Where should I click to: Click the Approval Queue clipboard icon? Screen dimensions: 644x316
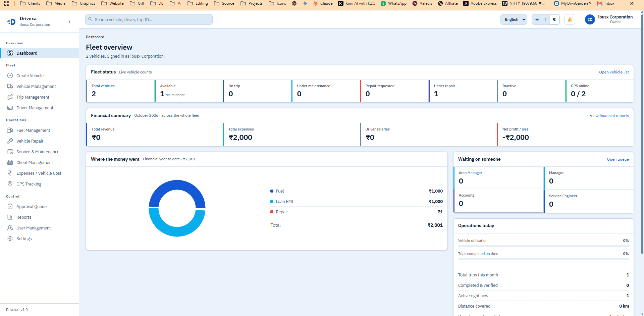pyautogui.click(x=10, y=206)
